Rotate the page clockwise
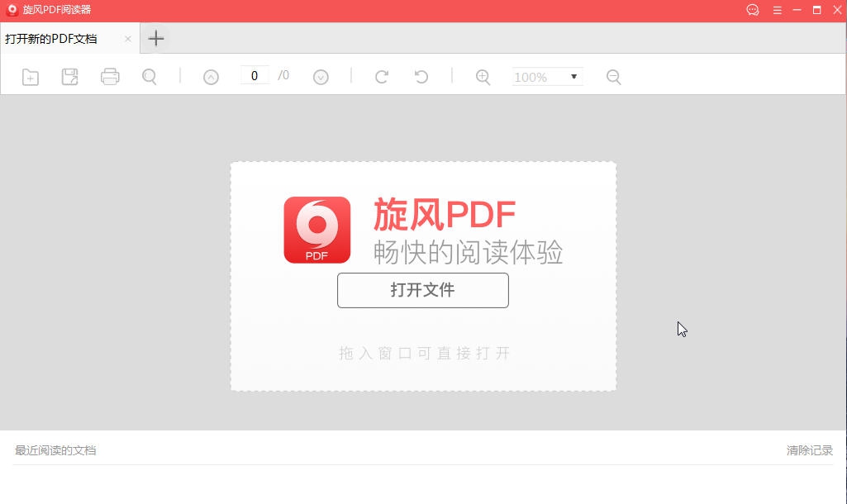This screenshot has height=504, width=847. click(381, 76)
